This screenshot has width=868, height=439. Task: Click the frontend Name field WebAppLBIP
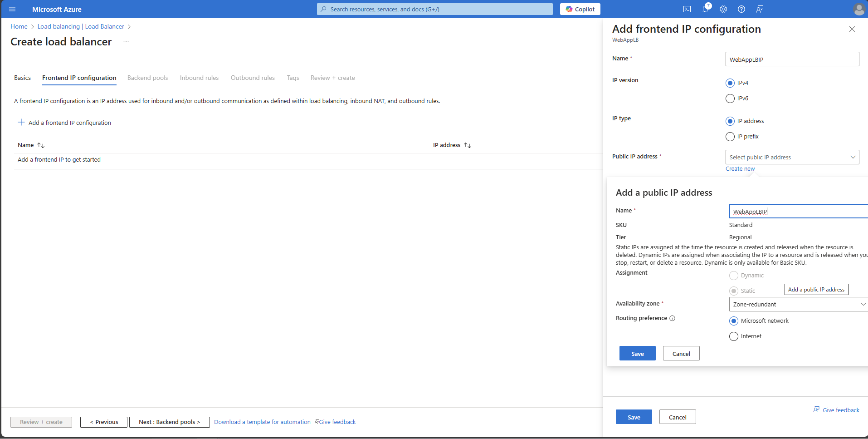pyautogui.click(x=792, y=59)
